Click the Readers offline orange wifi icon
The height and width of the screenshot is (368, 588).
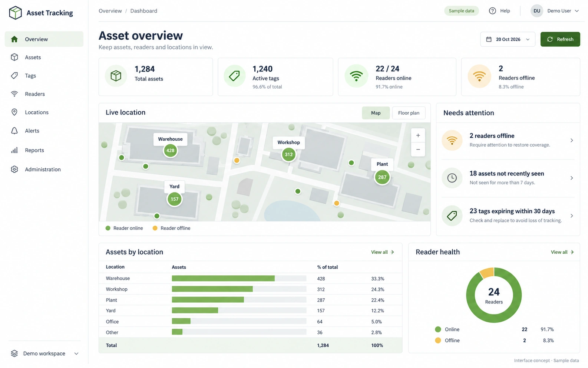click(479, 76)
